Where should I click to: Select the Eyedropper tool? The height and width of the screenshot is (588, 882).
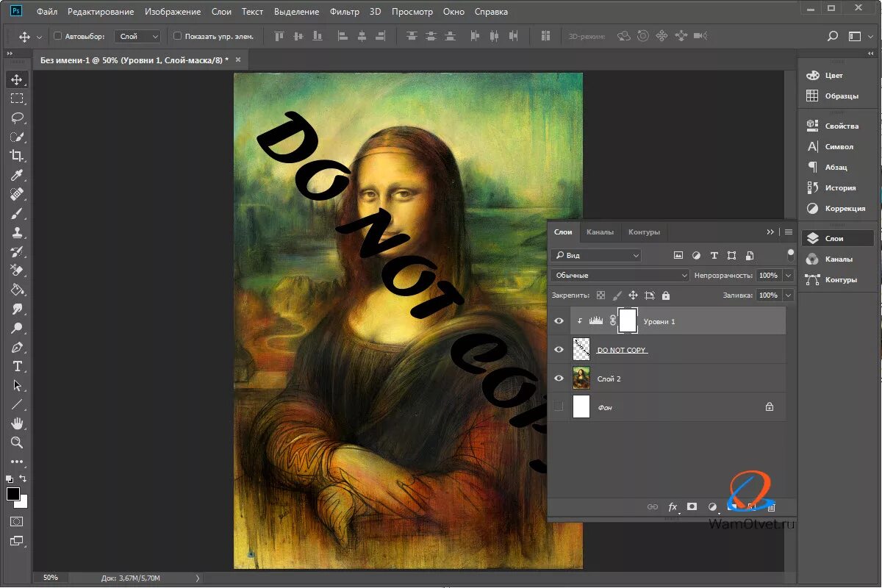(16, 175)
